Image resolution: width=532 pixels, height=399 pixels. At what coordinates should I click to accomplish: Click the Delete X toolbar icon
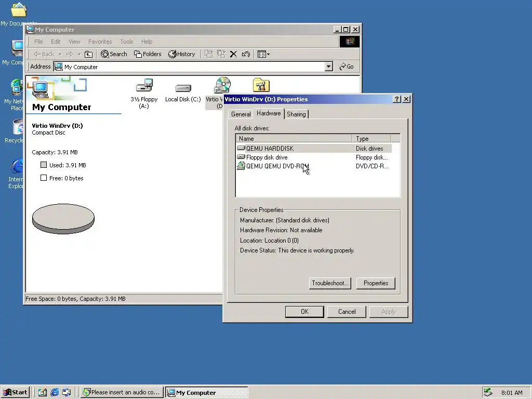(x=233, y=54)
